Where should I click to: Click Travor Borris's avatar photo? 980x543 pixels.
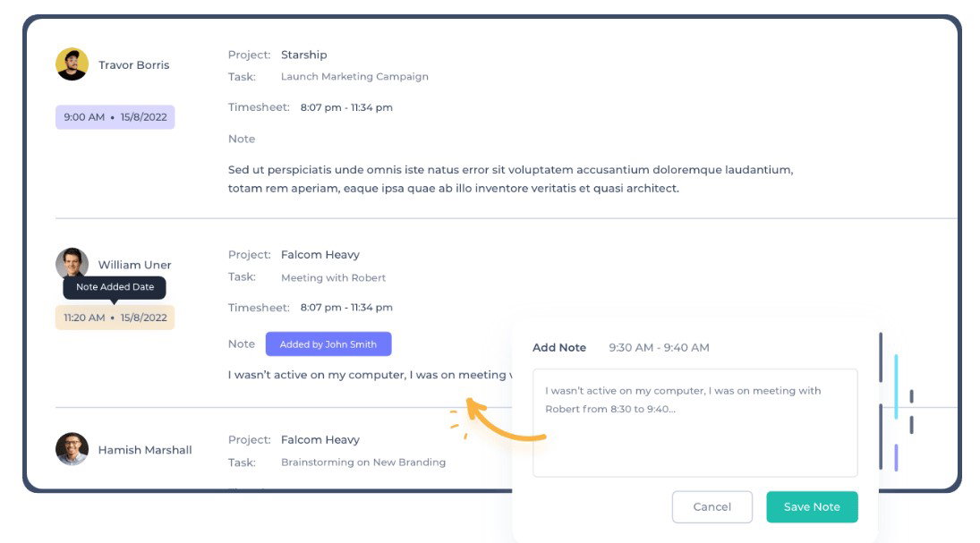pos(72,64)
